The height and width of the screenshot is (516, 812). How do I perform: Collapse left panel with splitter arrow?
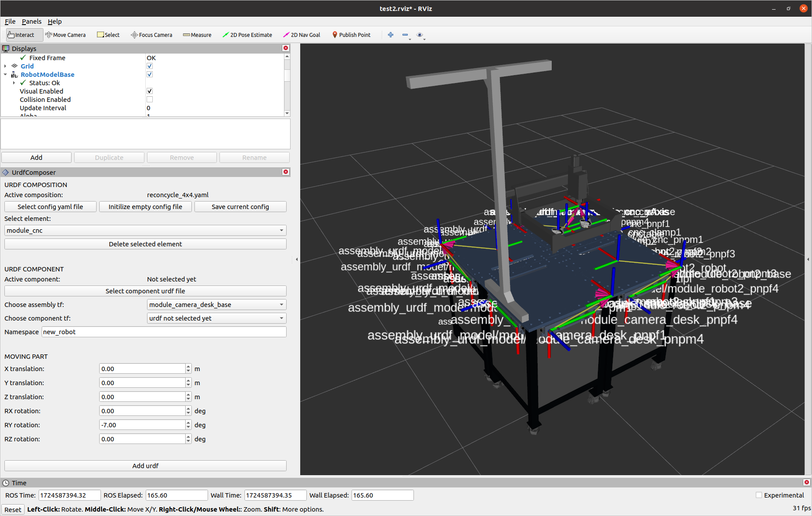click(296, 259)
